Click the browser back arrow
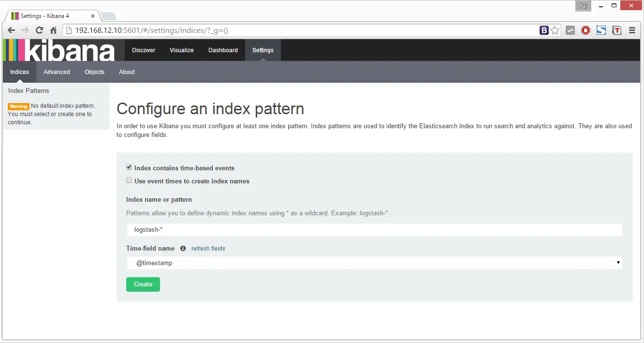Screen dimensions: 644x343 (12, 30)
